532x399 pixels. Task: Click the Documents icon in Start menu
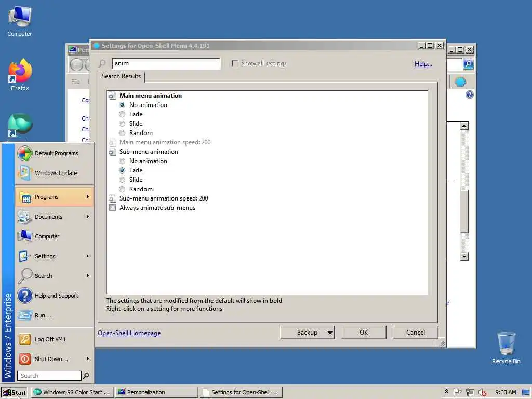pyautogui.click(x=25, y=217)
